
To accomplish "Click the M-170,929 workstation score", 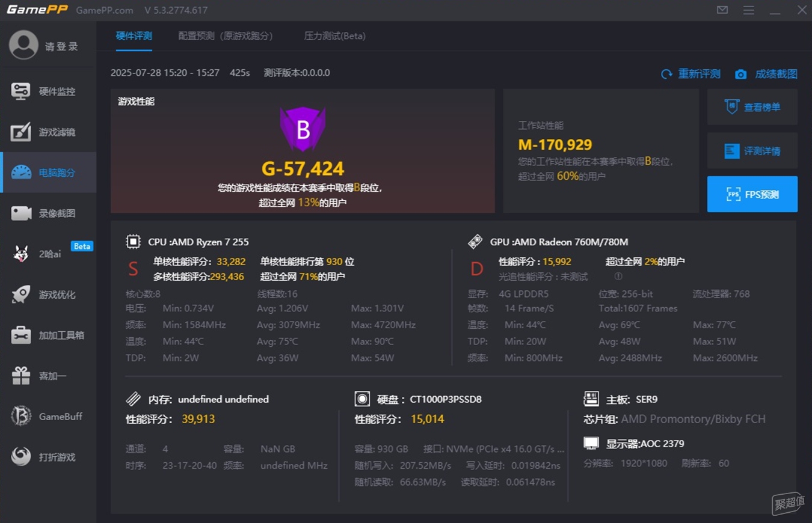I will pyautogui.click(x=555, y=145).
